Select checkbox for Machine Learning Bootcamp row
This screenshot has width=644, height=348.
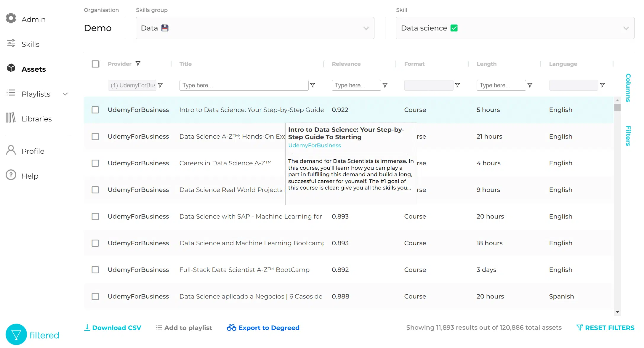[x=95, y=243]
